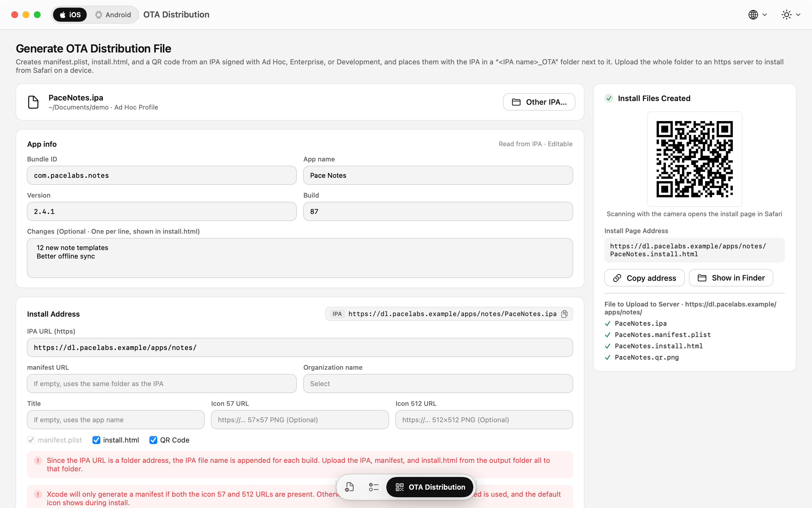Click Show in Finder button
Screen dimensions: 812x508
[x=731, y=278]
